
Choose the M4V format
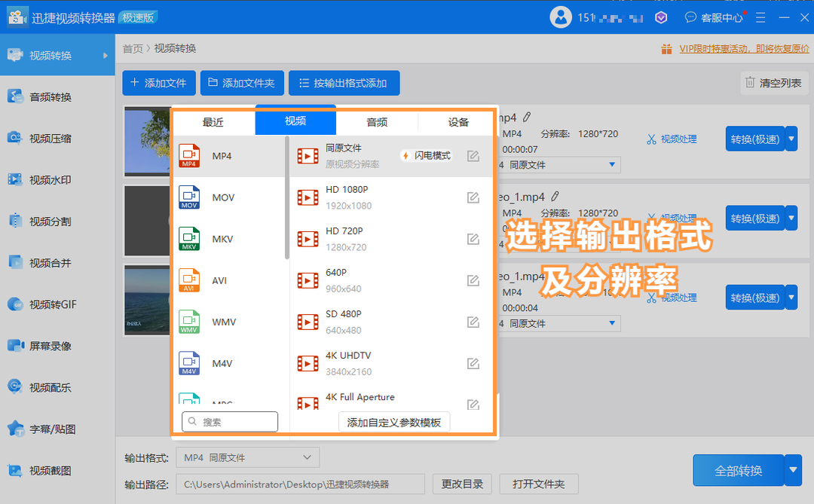point(229,363)
